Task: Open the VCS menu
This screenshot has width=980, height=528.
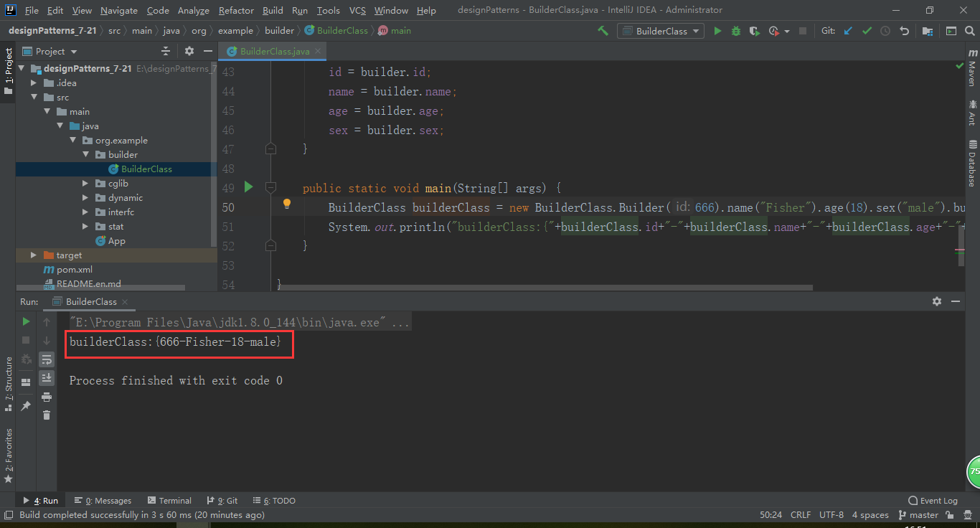Action: [x=357, y=10]
